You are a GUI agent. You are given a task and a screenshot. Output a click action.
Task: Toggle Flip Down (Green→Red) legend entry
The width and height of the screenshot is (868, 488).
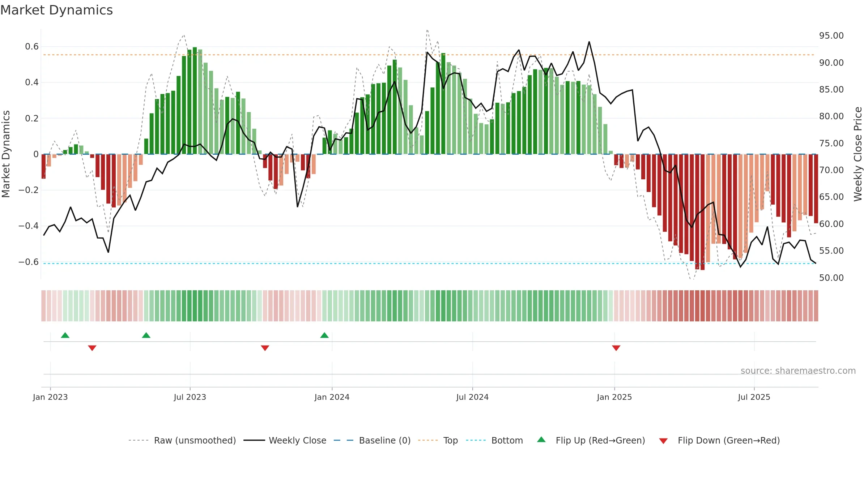(719, 440)
